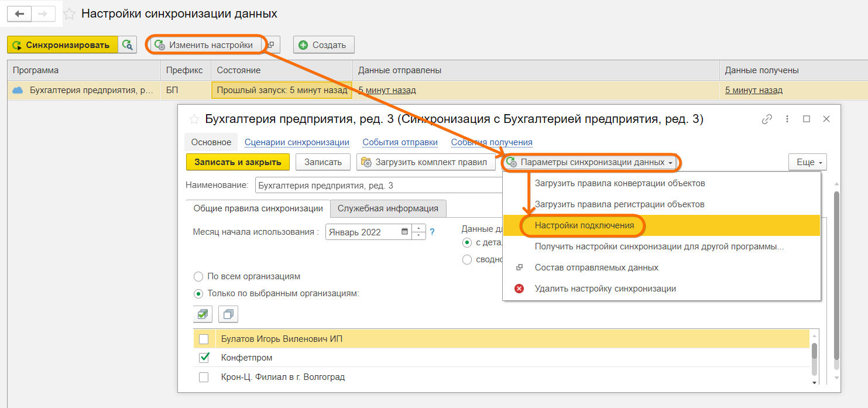Click the check all organizations icon
Viewport: 868px width, 408px height.
tap(203, 314)
